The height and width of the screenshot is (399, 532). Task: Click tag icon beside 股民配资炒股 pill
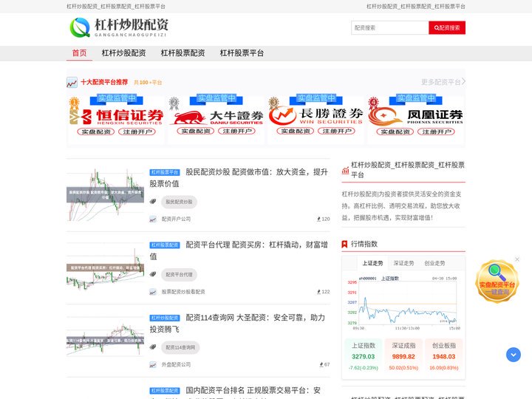(153, 202)
